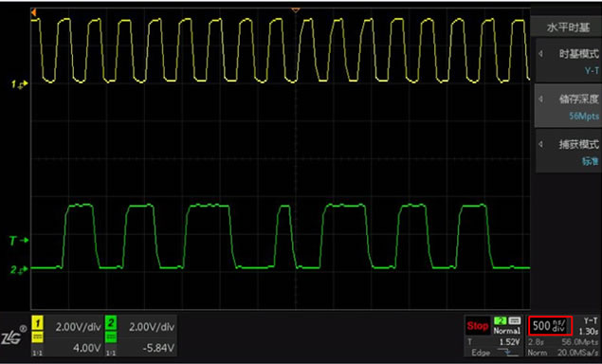Expand the 储存深度 56Mpts option
602x364 pixels.
click(x=568, y=106)
